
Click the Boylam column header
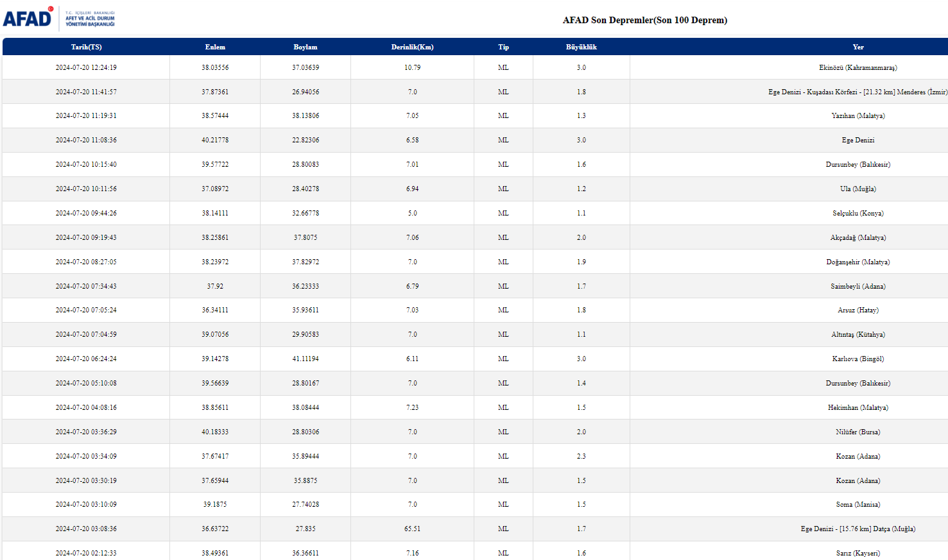pyautogui.click(x=306, y=47)
